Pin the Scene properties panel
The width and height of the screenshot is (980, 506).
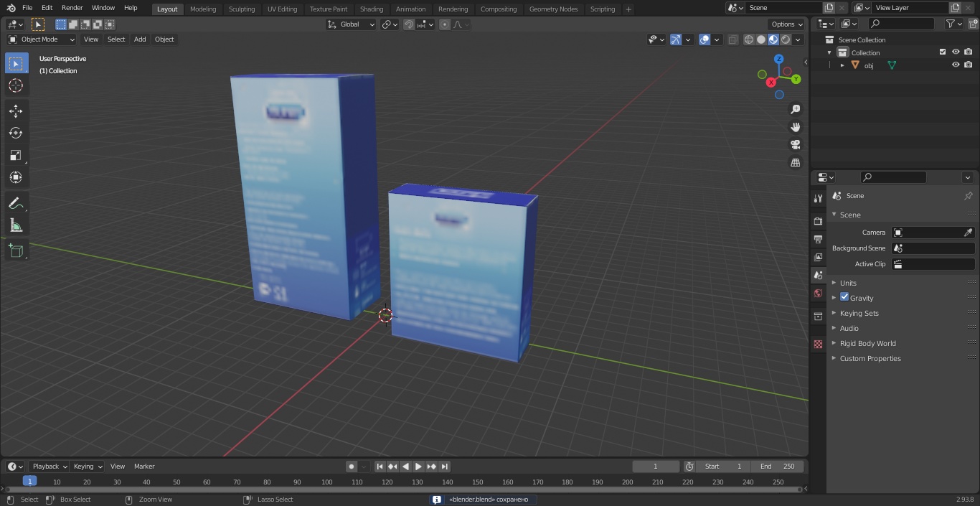coord(968,196)
